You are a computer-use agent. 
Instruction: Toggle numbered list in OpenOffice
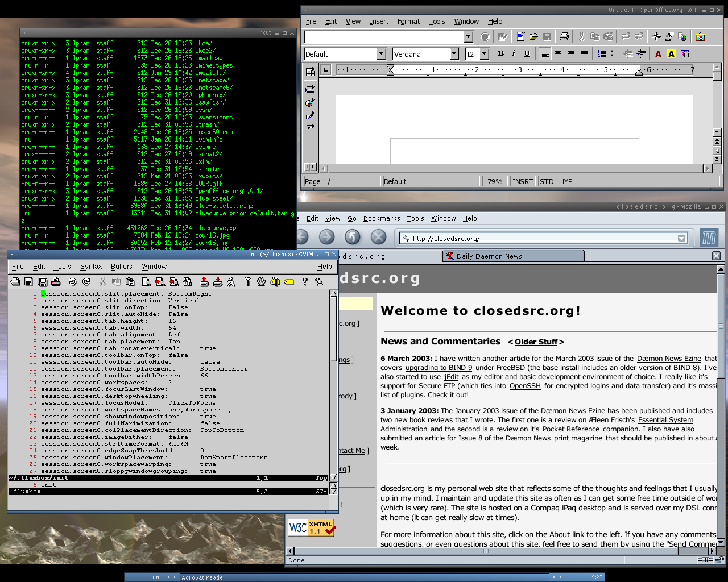(602, 54)
